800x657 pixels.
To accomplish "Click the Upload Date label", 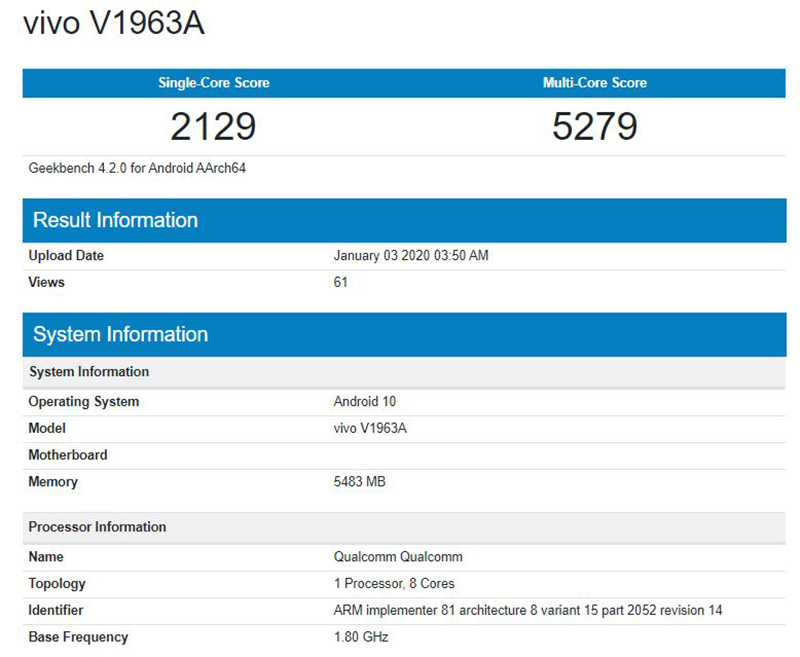I will click(x=66, y=256).
